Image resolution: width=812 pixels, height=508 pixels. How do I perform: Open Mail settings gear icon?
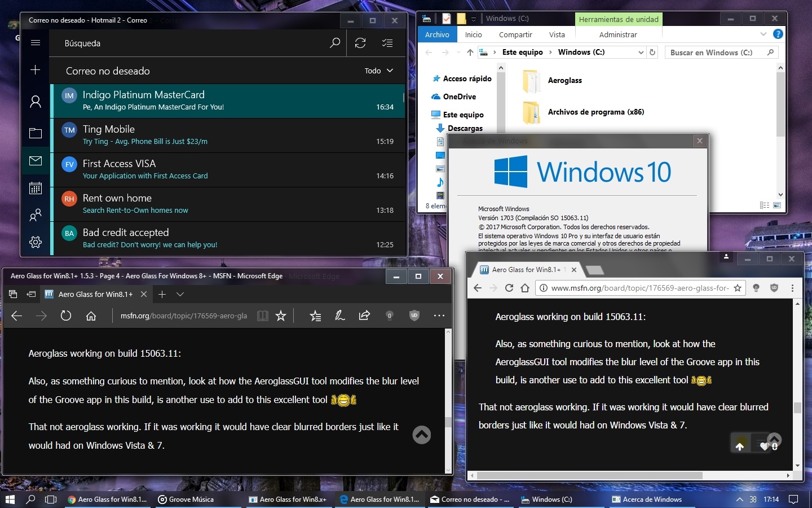35,242
